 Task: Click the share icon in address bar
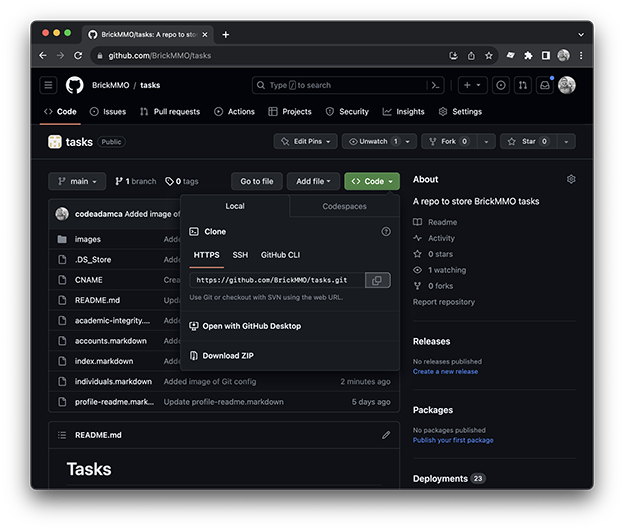tap(471, 56)
